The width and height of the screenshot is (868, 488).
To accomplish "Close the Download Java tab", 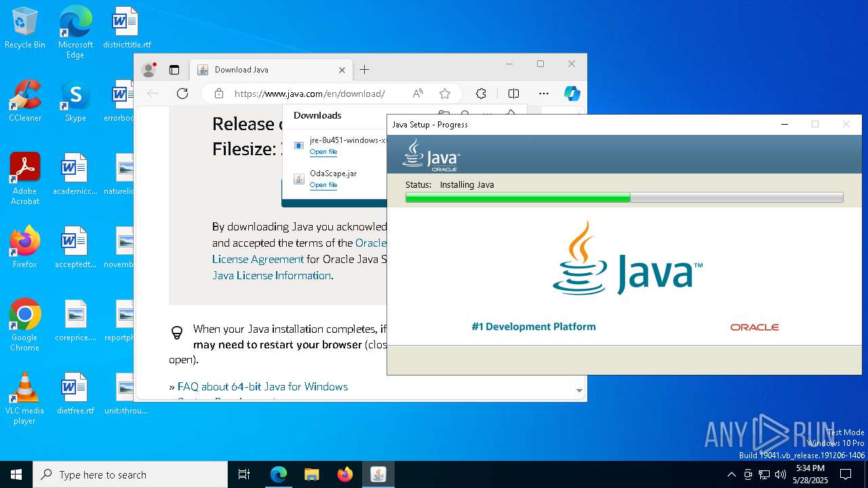I will [342, 70].
